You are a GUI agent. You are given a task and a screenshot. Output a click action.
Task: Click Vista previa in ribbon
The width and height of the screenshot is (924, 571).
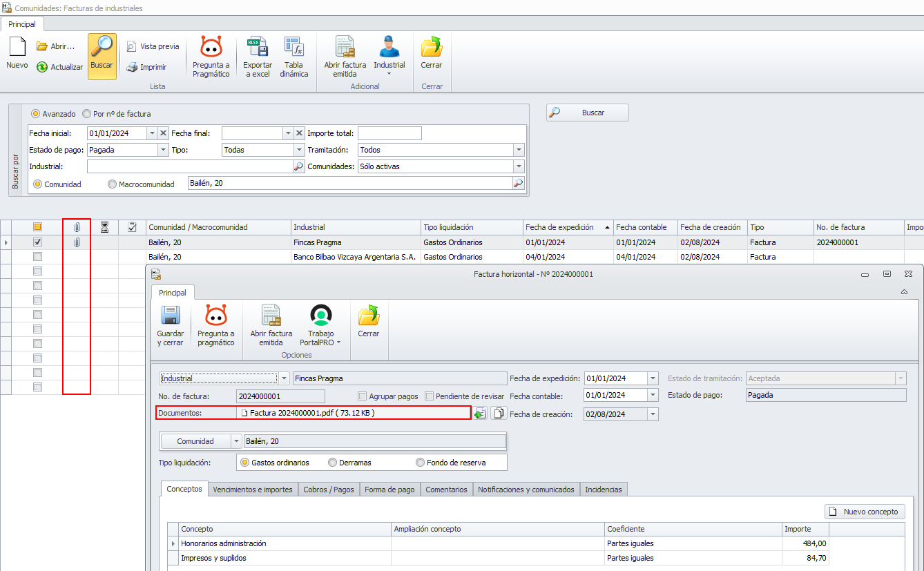click(x=153, y=46)
